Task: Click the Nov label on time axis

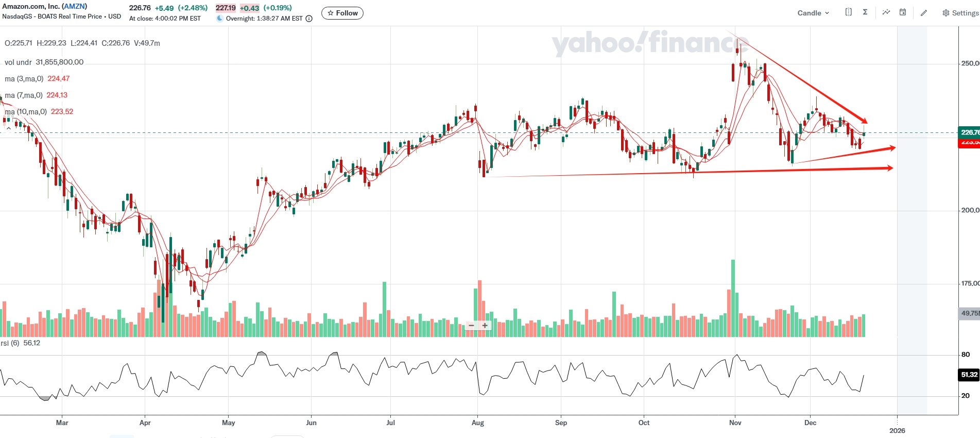Action: (735, 423)
